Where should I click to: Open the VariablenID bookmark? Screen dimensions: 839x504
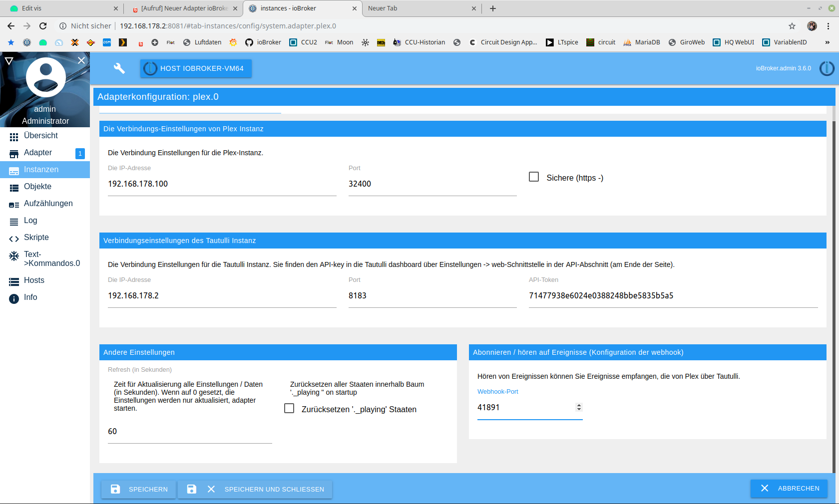click(785, 42)
